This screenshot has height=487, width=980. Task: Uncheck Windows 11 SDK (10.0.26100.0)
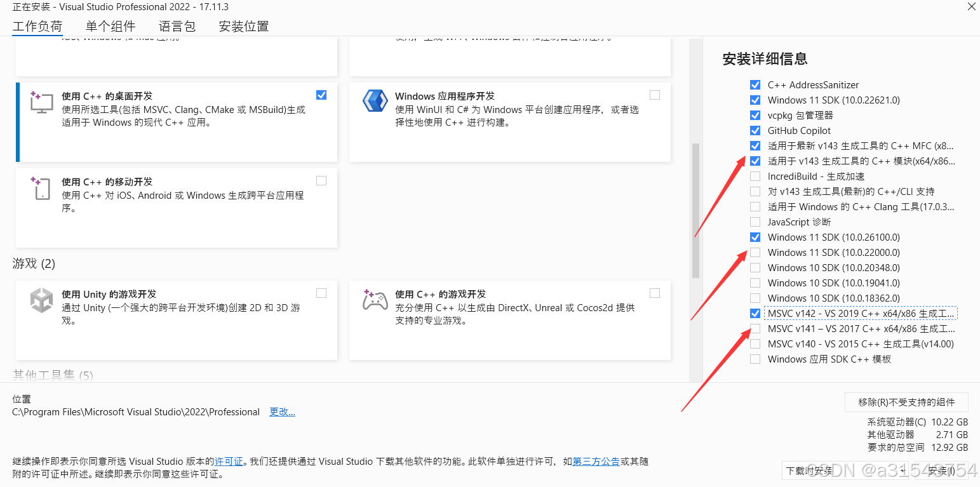[755, 237]
